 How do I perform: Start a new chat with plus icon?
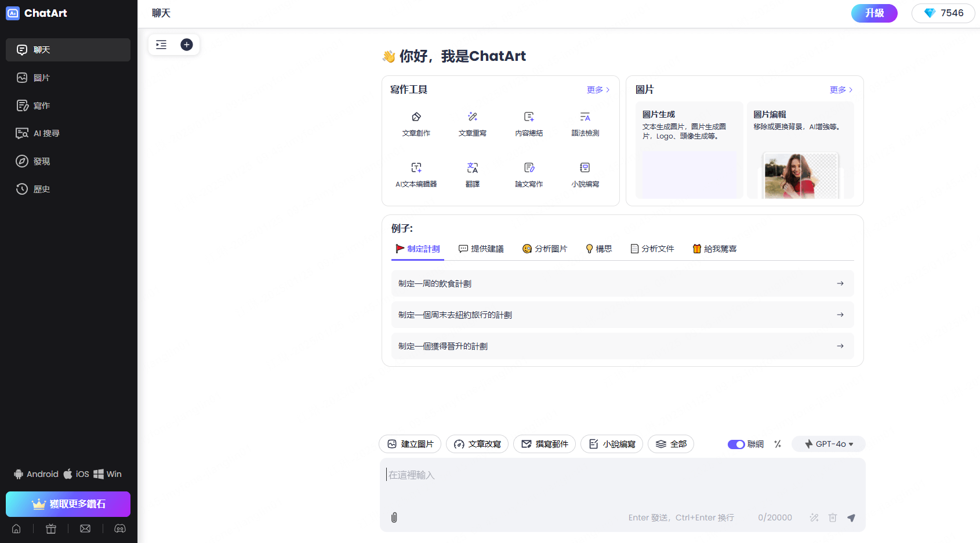click(x=187, y=45)
